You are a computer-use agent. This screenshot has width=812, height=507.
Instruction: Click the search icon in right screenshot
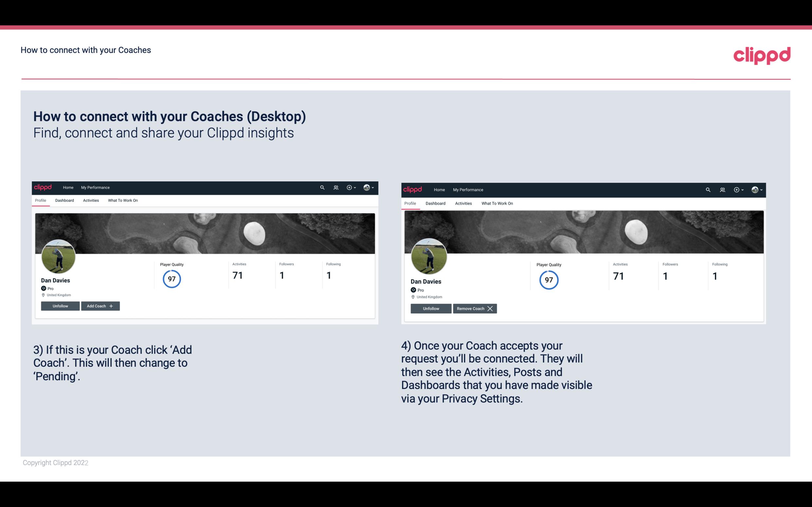708,189
